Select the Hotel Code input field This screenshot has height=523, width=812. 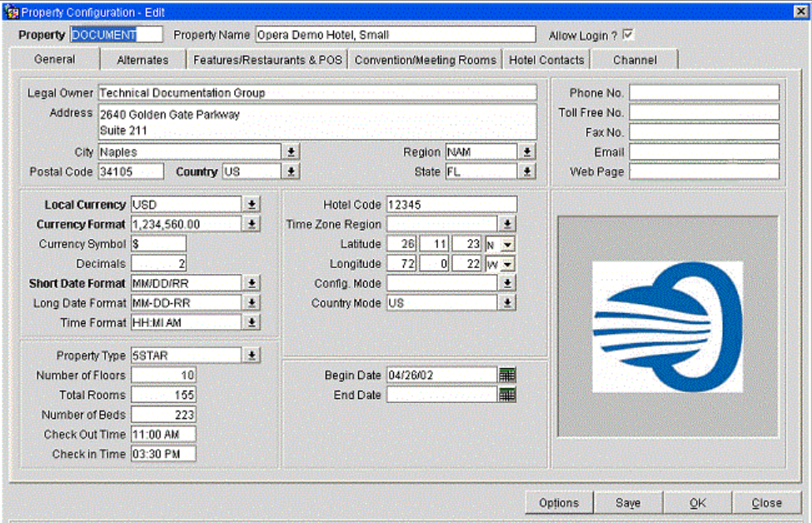(x=451, y=205)
